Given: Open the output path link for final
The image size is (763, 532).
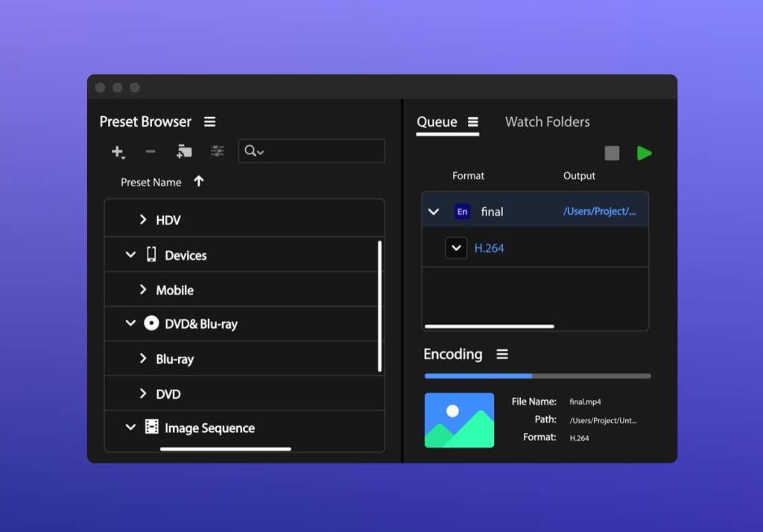Looking at the screenshot, I should [600, 212].
